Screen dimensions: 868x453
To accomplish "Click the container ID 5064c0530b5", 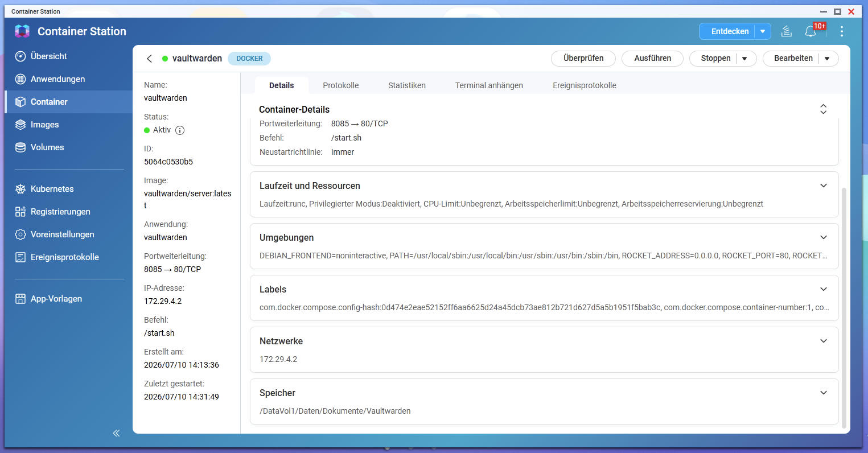I will coord(168,162).
